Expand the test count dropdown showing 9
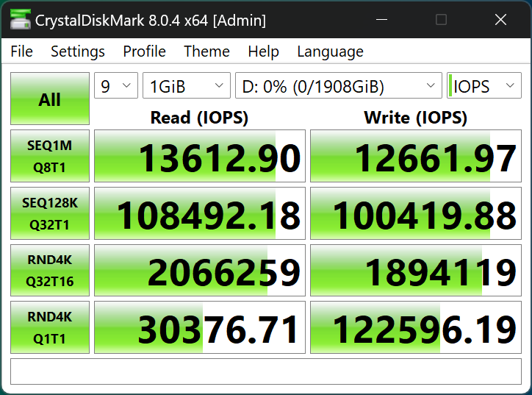Image resolution: width=532 pixels, height=395 pixels. coord(116,85)
